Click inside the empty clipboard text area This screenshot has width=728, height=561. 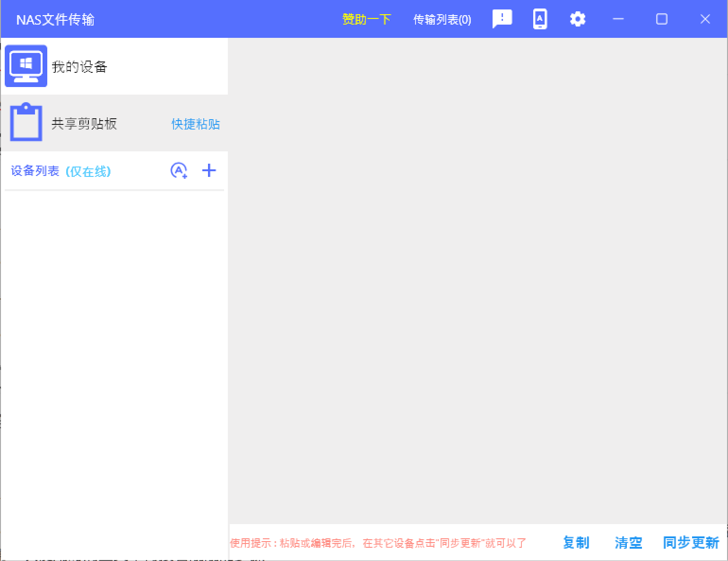pyautogui.click(x=477, y=279)
